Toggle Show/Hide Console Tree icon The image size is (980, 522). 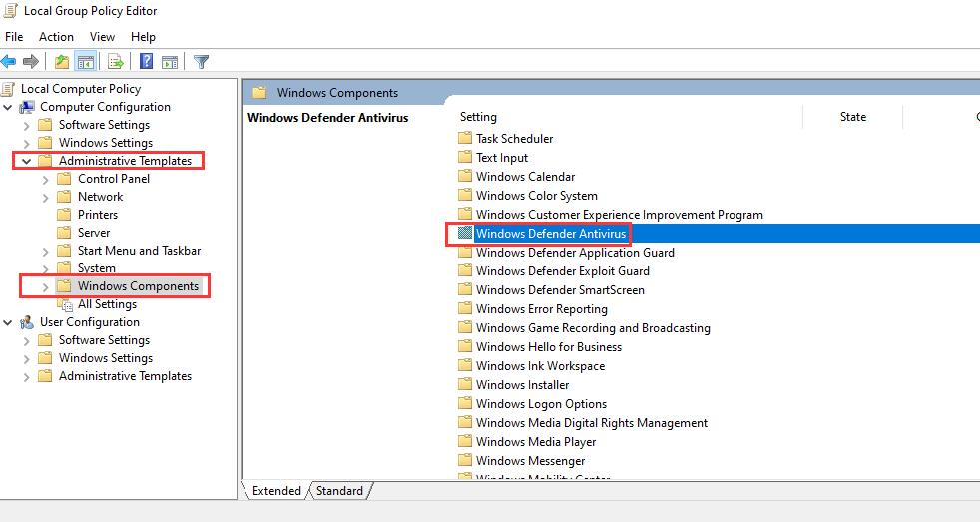click(x=86, y=61)
